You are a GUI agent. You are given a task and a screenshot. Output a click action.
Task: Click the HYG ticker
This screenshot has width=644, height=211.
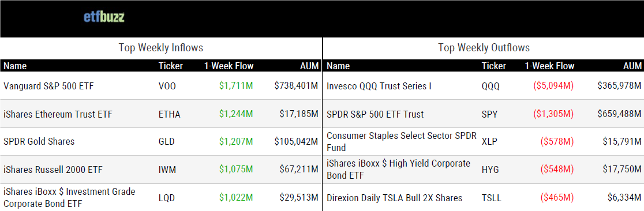(x=490, y=169)
